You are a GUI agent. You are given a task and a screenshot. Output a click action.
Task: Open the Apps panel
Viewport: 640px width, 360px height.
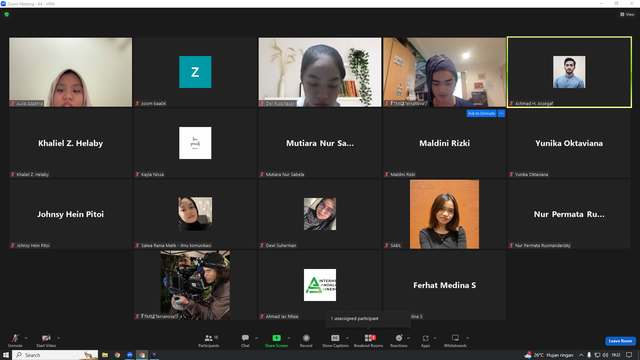(x=425, y=340)
